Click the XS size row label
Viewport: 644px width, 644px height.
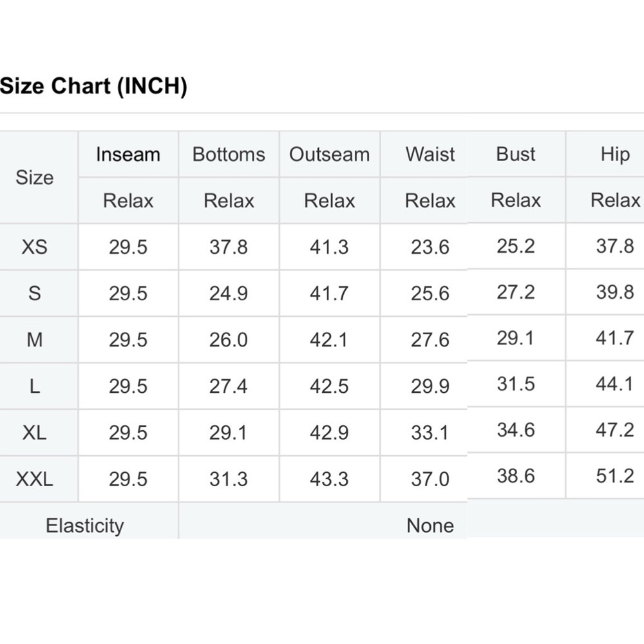(35, 247)
